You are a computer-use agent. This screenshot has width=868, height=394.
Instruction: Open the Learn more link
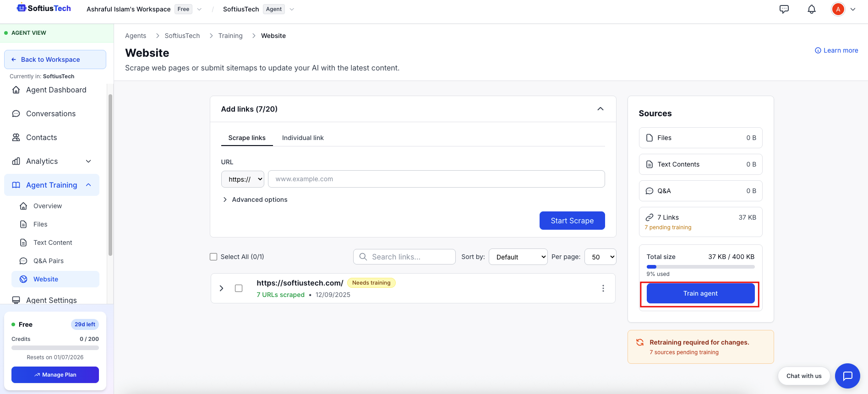(x=836, y=50)
